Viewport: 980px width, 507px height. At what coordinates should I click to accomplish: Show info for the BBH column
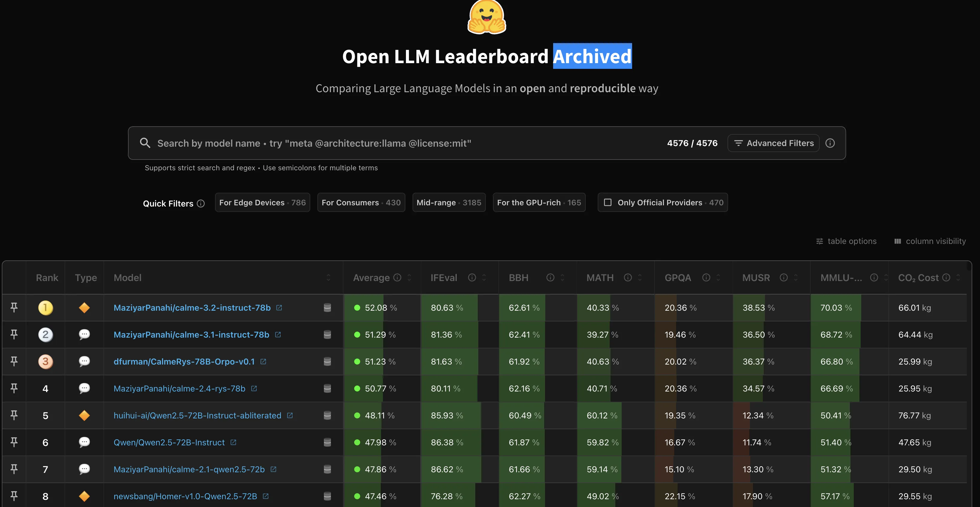pyautogui.click(x=550, y=277)
